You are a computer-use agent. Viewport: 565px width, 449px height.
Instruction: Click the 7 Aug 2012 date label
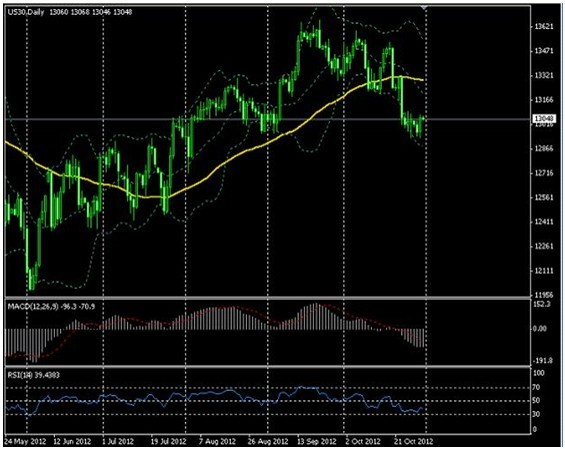point(218,441)
